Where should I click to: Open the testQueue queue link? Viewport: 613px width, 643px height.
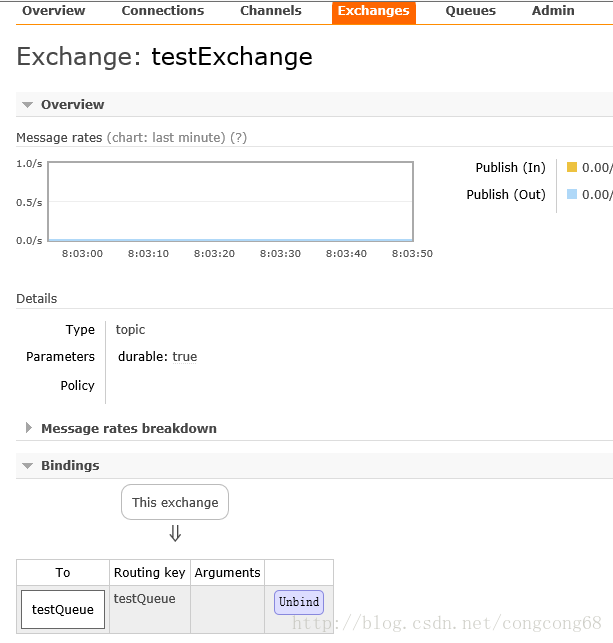(x=63, y=609)
